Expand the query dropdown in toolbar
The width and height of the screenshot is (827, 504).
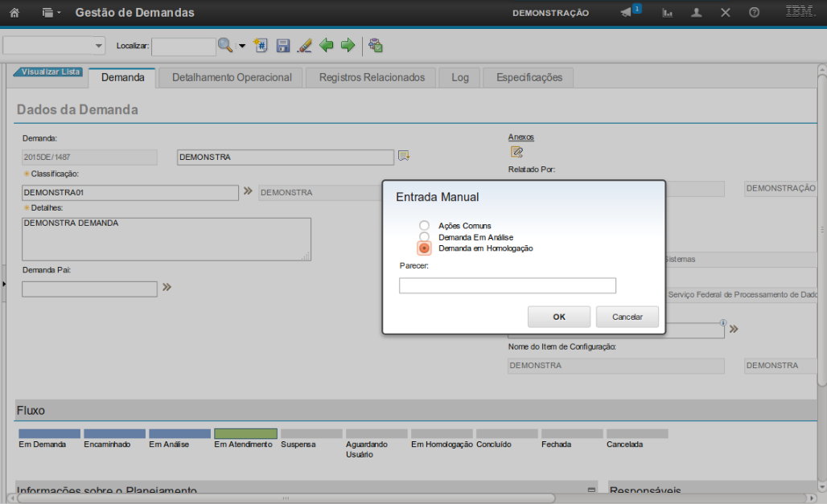coord(99,46)
